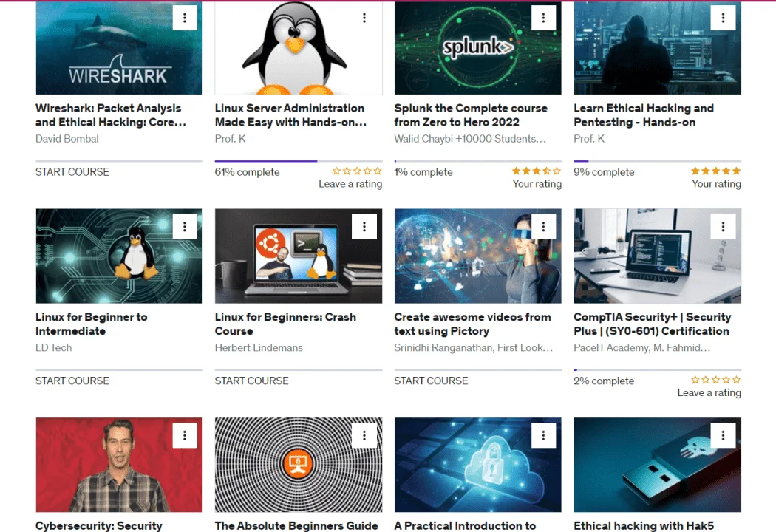This screenshot has height=532, width=776.
Task: Open title Learn Ethical Hacking and Pentesting
Action: click(x=644, y=115)
